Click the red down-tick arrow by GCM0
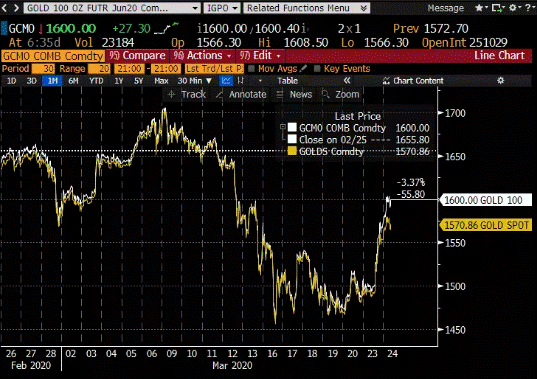Screen dimensions: 537x379 pyautogui.click(x=40, y=29)
